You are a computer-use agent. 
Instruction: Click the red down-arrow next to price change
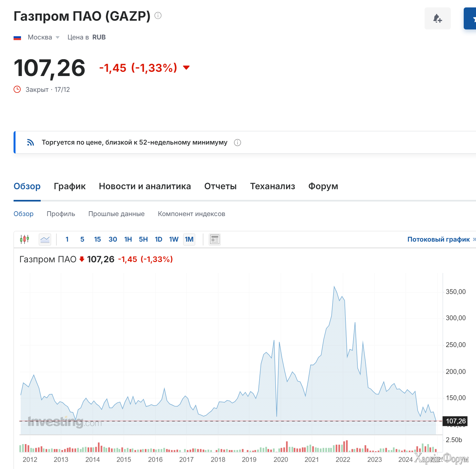pos(186,68)
